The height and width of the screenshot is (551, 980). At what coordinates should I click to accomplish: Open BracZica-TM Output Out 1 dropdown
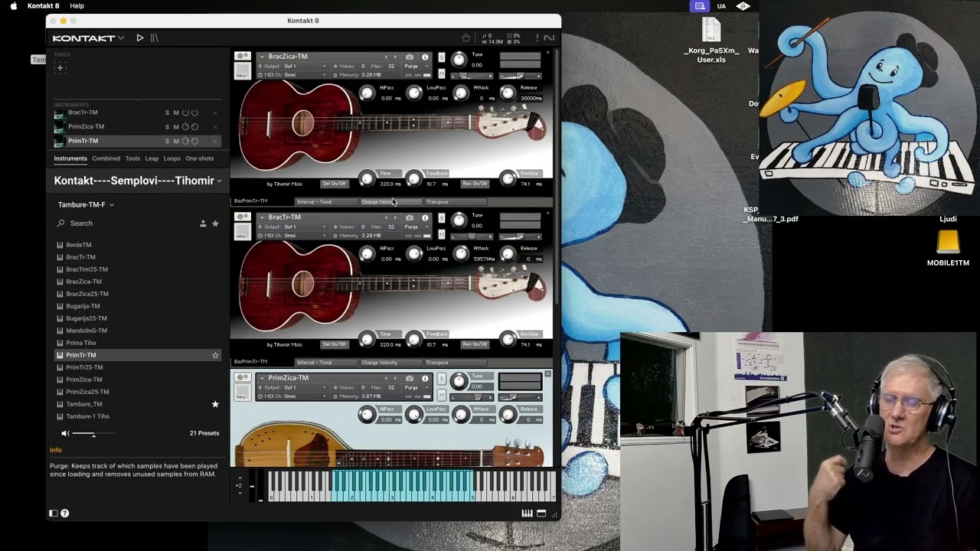(293, 66)
